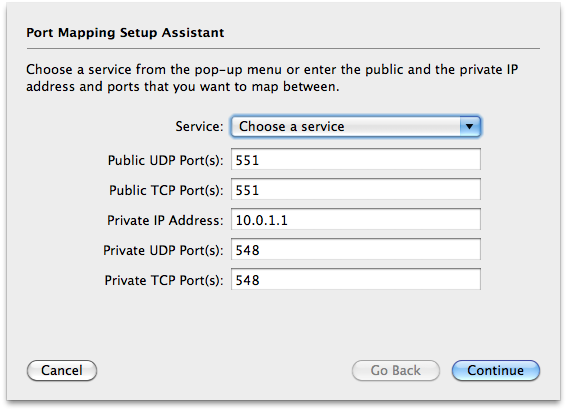The width and height of the screenshot is (567, 411).
Task: Click the horizontal separator line under the title
Action: tap(283, 48)
